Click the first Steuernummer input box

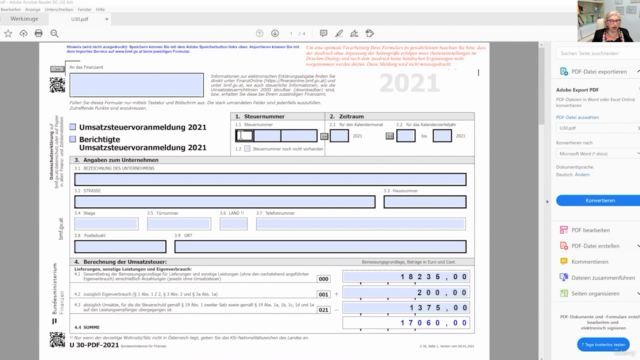(244, 136)
